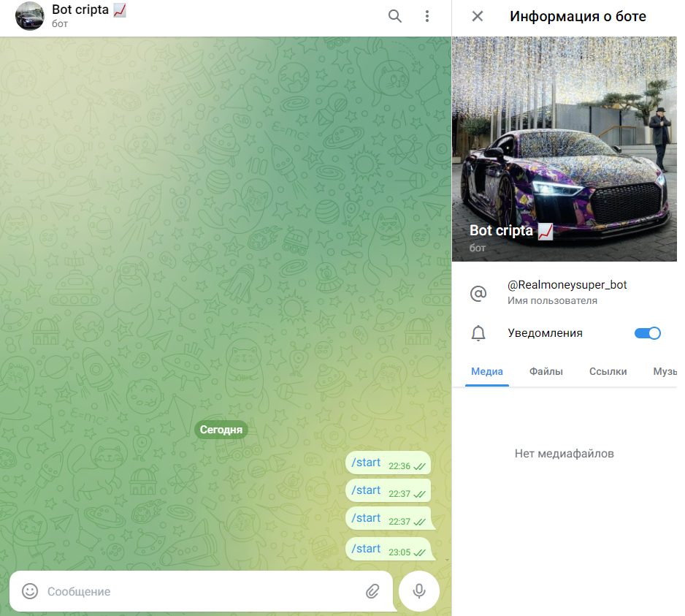The width and height of the screenshot is (685, 616).
Task: Close the bot information panel
Action: (x=477, y=15)
